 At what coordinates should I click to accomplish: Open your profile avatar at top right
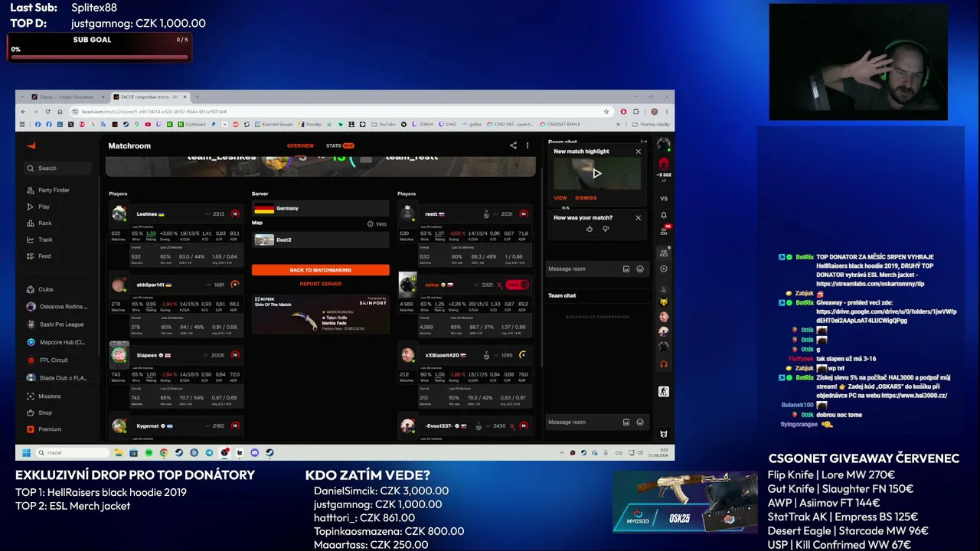click(x=664, y=145)
